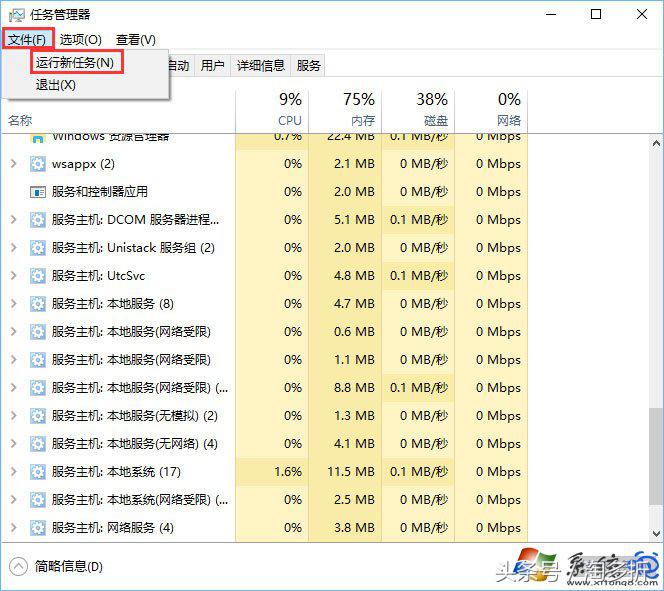Close the Task Manager window
Viewport: 664px width, 591px height.
642,14
